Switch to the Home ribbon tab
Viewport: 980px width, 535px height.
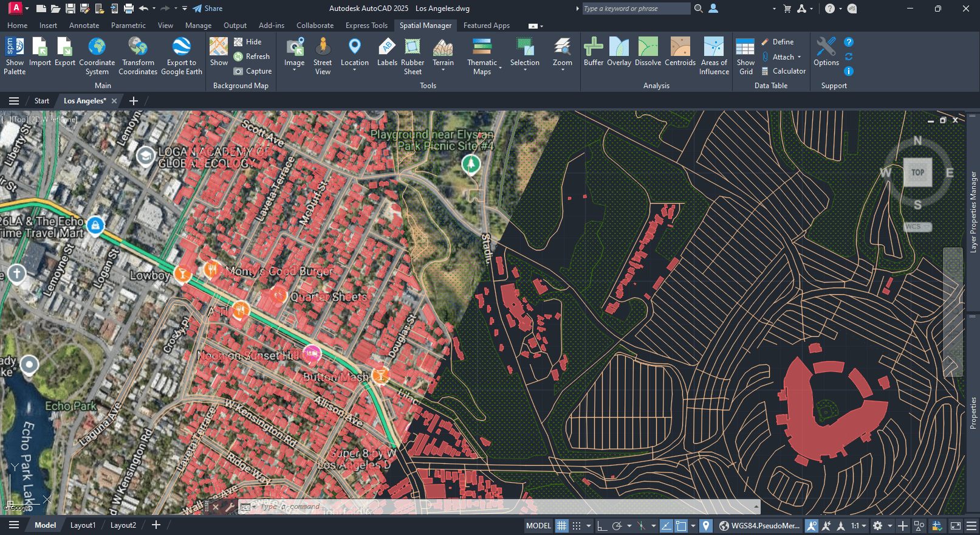pos(17,26)
